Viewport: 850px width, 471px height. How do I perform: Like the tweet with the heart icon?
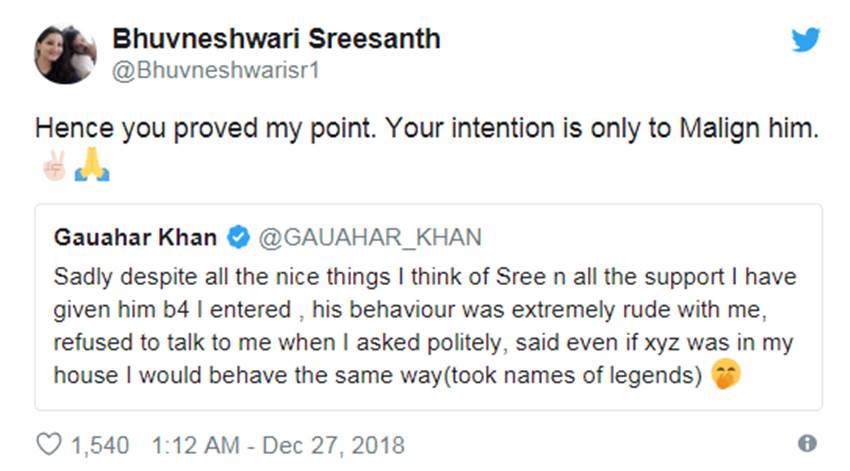(x=49, y=444)
